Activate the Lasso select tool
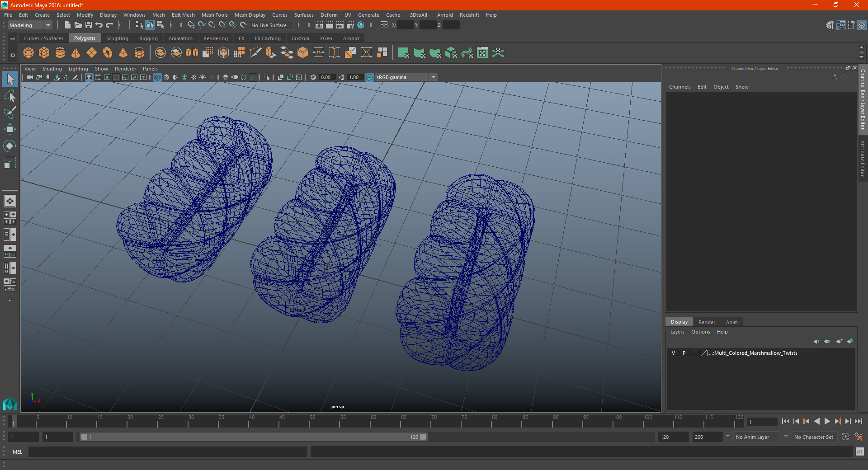Viewport: 868px width, 470px height. (9, 96)
